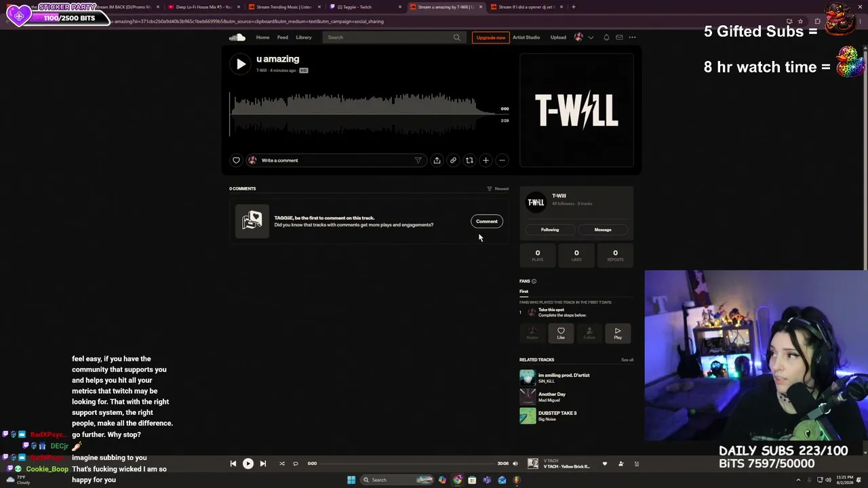Open the notifications bell

coord(606,37)
